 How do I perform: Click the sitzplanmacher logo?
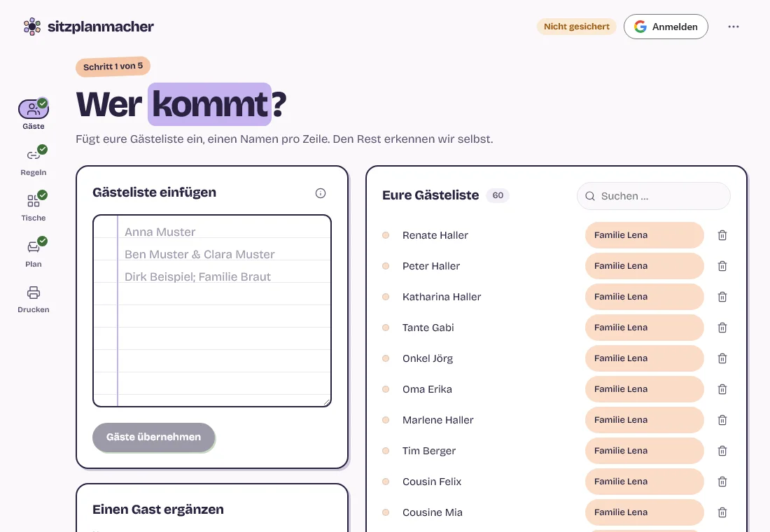[89, 27]
